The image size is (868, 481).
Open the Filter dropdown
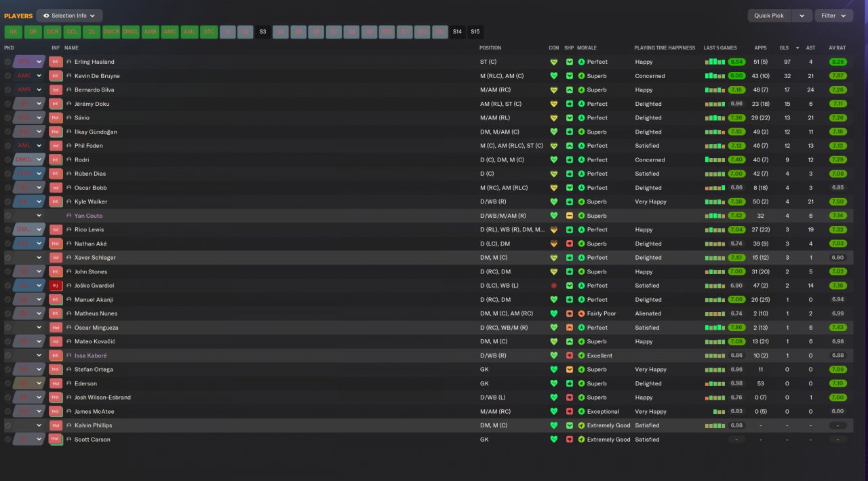833,16
